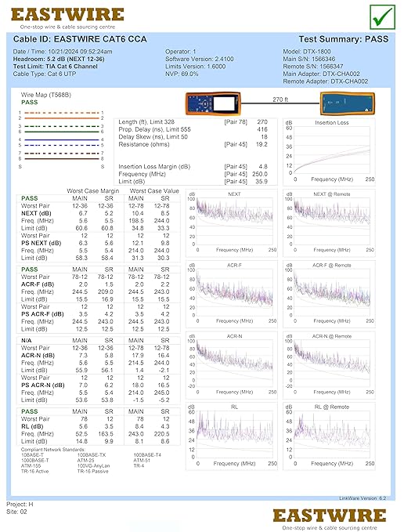Open the ACR-N @ Remote graph
Image resolution: width=404 pixels, height=532 pixels.
[330, 365]
